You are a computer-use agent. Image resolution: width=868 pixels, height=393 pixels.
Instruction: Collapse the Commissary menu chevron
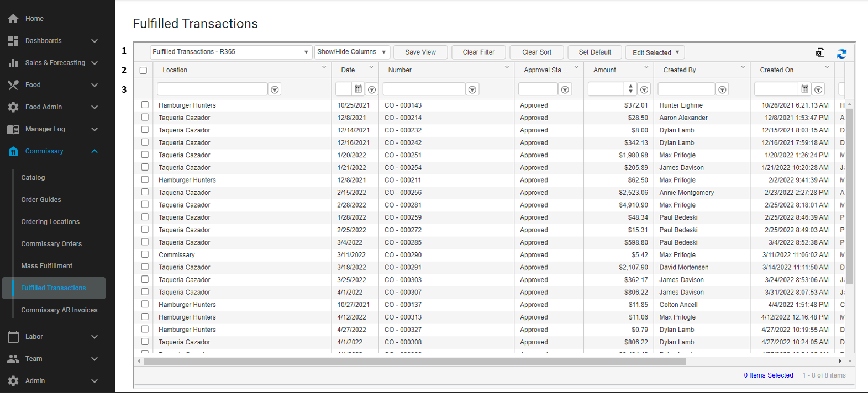[94, 151]
